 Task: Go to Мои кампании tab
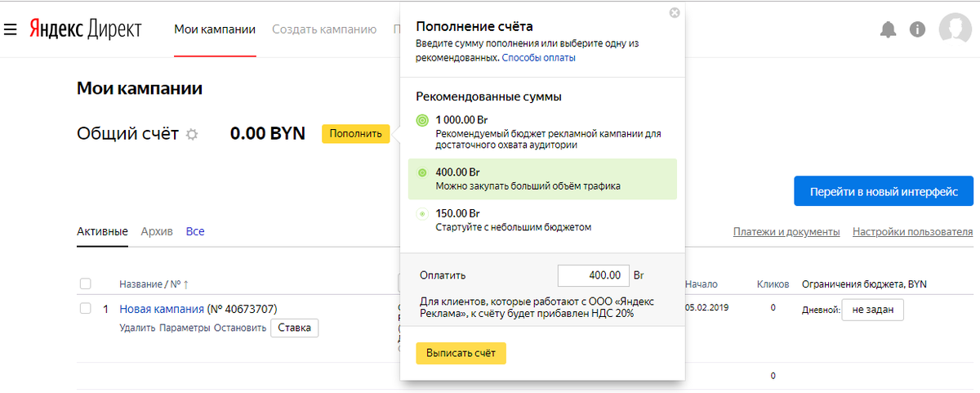(x=215, y=29)
